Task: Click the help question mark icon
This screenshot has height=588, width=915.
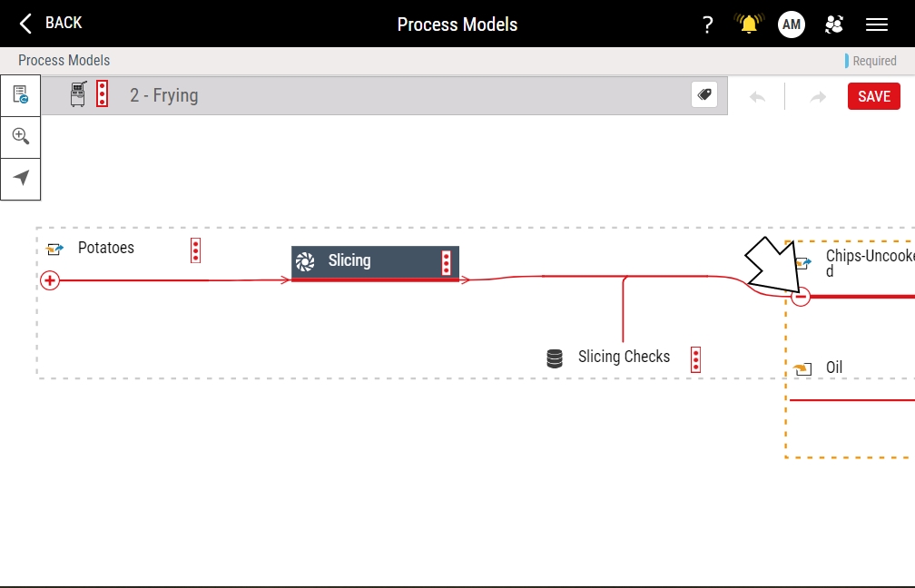Action: [x=708, y=24]
